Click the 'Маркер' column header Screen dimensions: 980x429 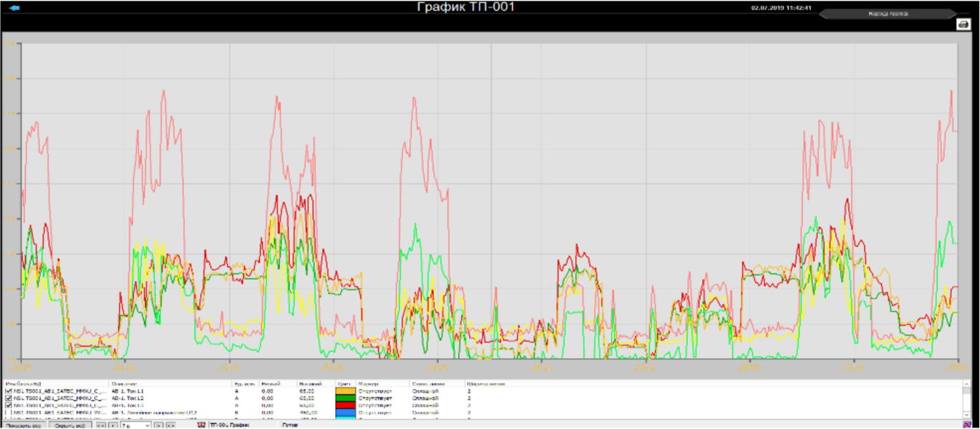coord(368,384)
